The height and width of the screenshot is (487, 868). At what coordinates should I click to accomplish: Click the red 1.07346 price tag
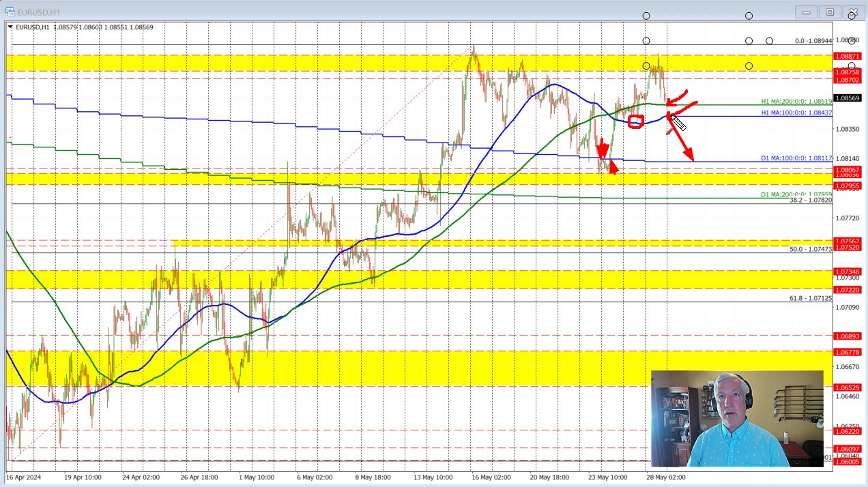(x=848, y=271)
